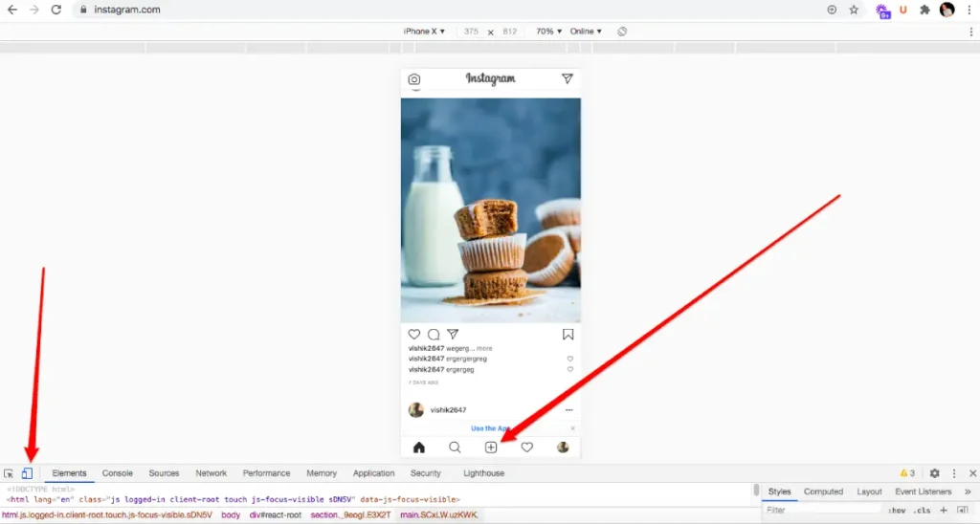Open the activity heart icon in bottom bar
This screenshot has height=524, width=980.
(526, 448)
